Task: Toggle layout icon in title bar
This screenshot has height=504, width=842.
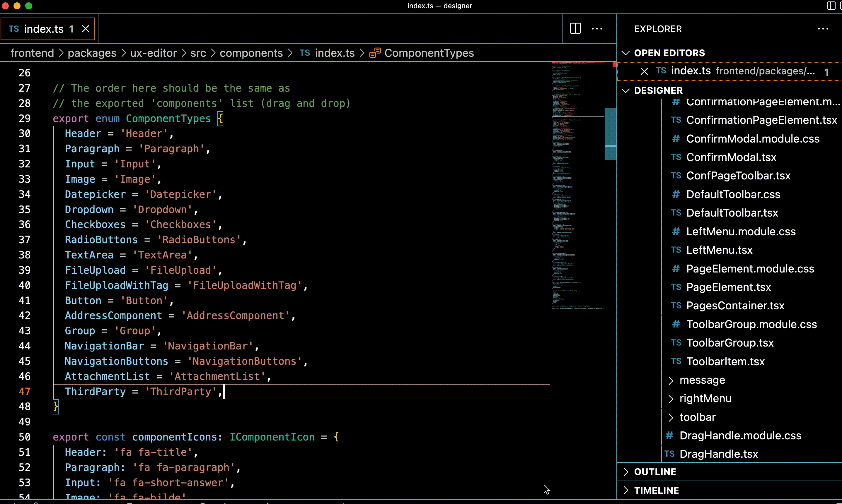Action: (831, 6)
